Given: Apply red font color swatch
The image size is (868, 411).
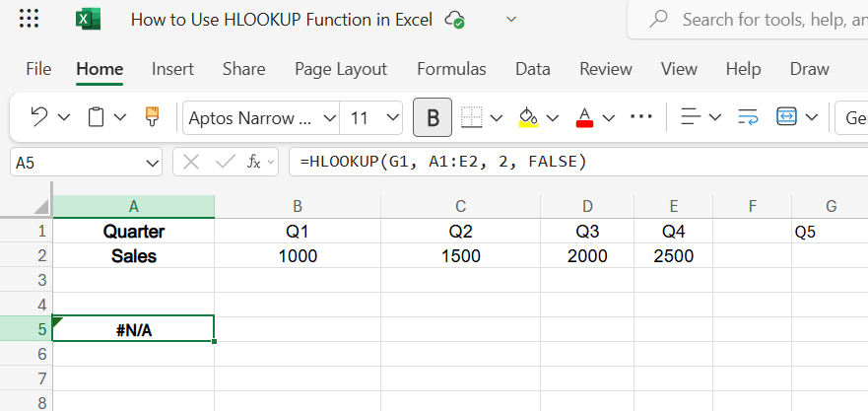Looking at the screenshot, I should 584,118.
